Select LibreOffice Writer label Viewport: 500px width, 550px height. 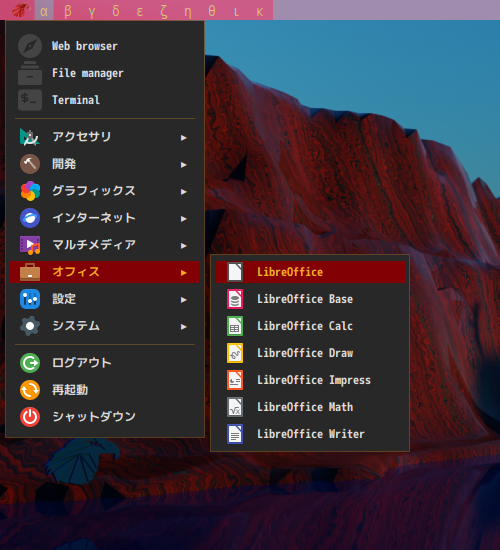[311, 434]
